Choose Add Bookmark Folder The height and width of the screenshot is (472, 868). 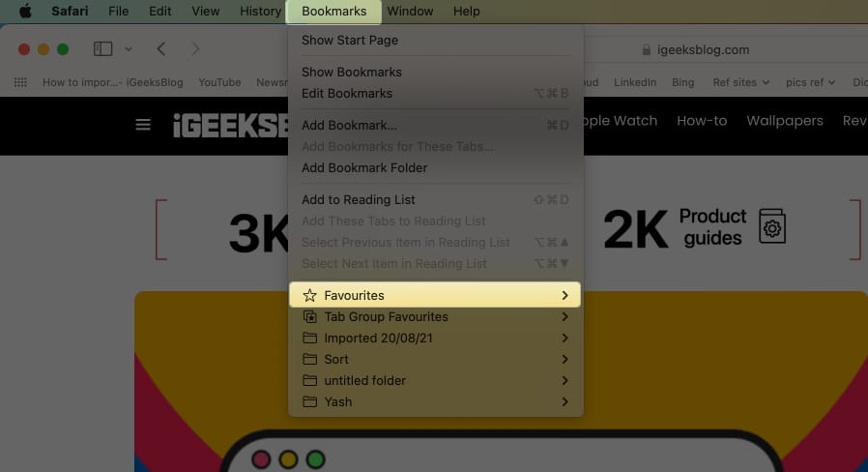point(436,168)
